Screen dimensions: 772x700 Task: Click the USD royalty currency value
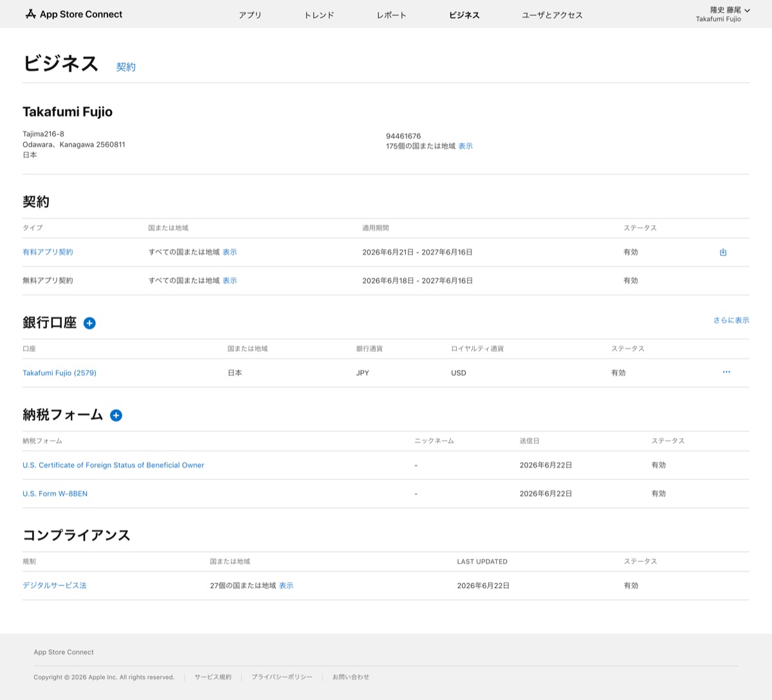(459, 373)
